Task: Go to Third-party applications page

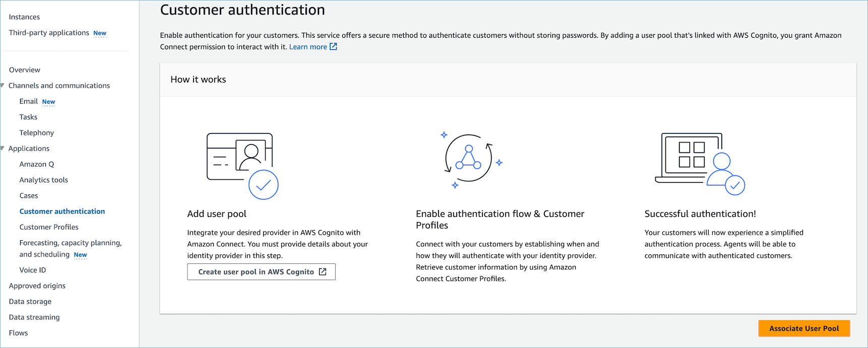Action: [x=49, y=33]
